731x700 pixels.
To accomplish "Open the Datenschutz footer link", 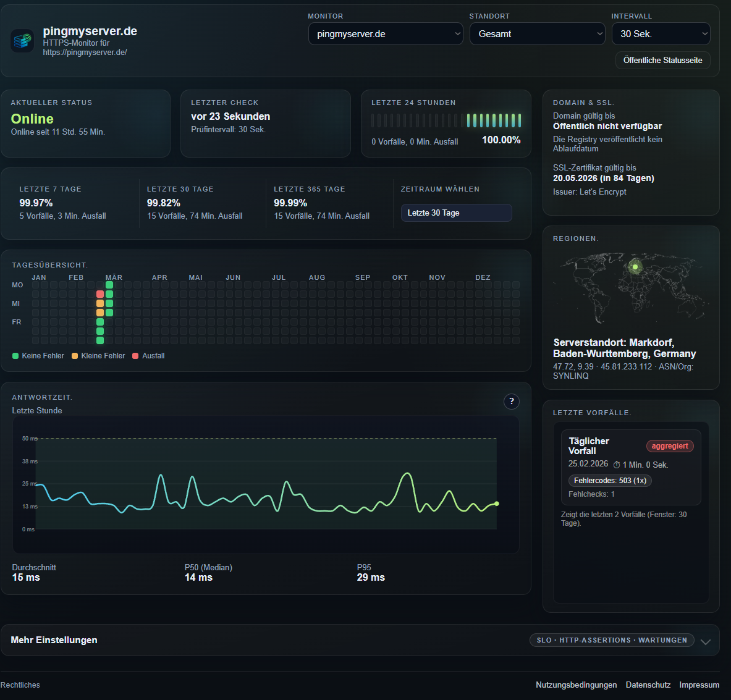I will pos(648,685).
